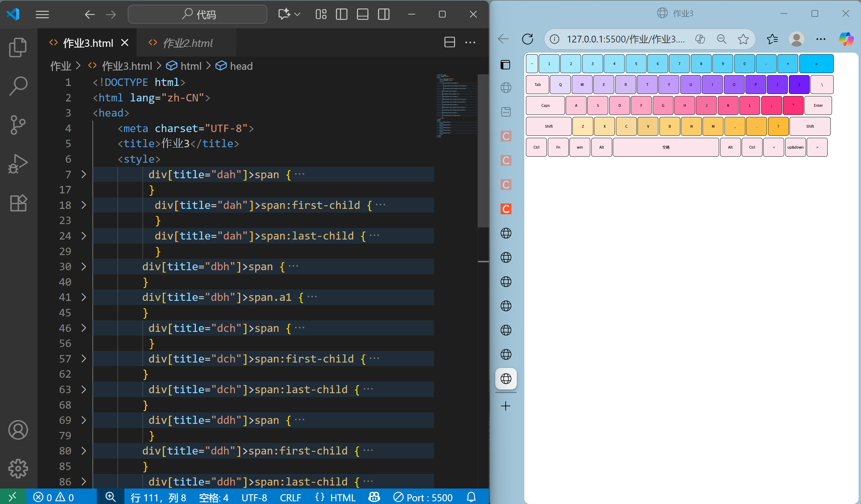Open the Source Control view
The image size is (861, 504).
18,125
